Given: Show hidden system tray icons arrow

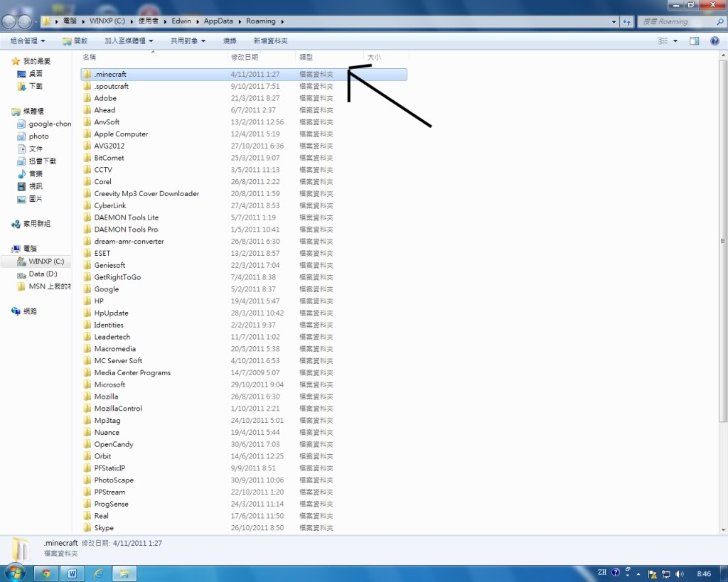Looking at the screenshot, I should tap(638, 574).
